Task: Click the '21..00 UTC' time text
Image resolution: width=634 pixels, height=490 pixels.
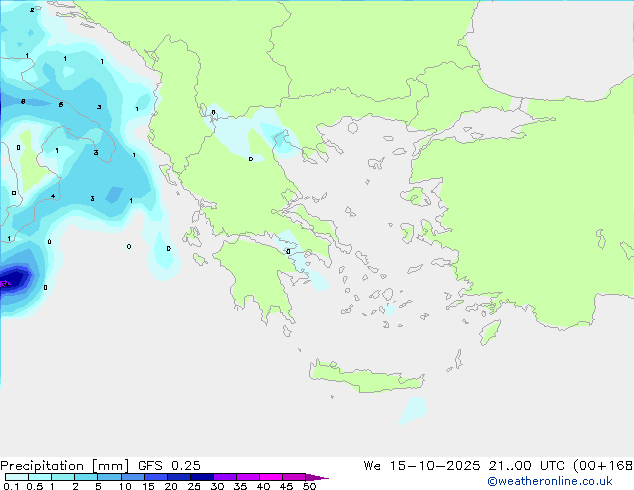Action: click(526, 466)
